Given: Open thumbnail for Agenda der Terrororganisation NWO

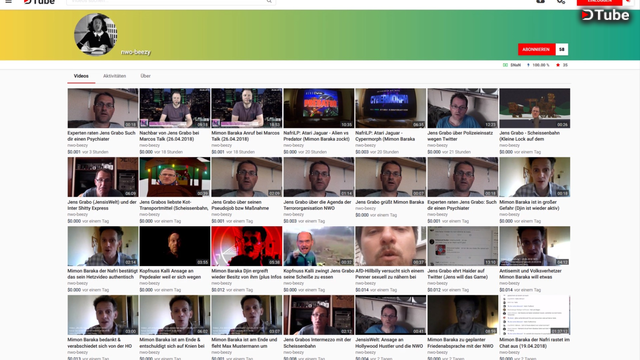Looking at the screenshot, I should pos(319,177).
